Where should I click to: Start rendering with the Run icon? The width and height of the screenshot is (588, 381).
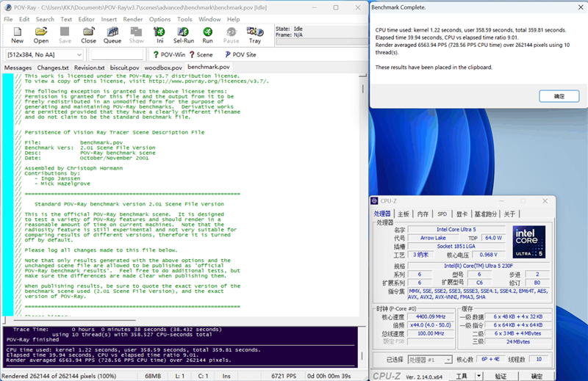(207, 35)
